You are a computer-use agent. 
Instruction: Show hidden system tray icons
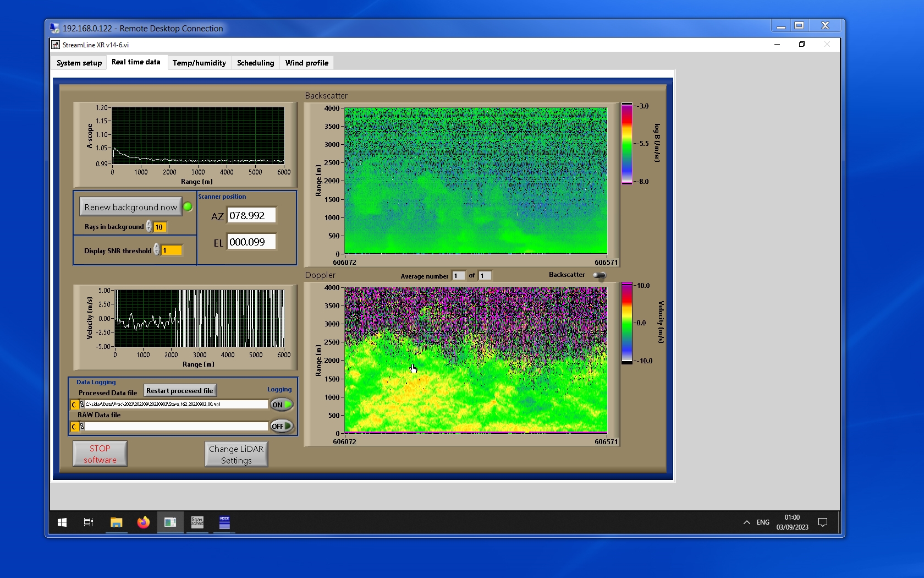746,522
